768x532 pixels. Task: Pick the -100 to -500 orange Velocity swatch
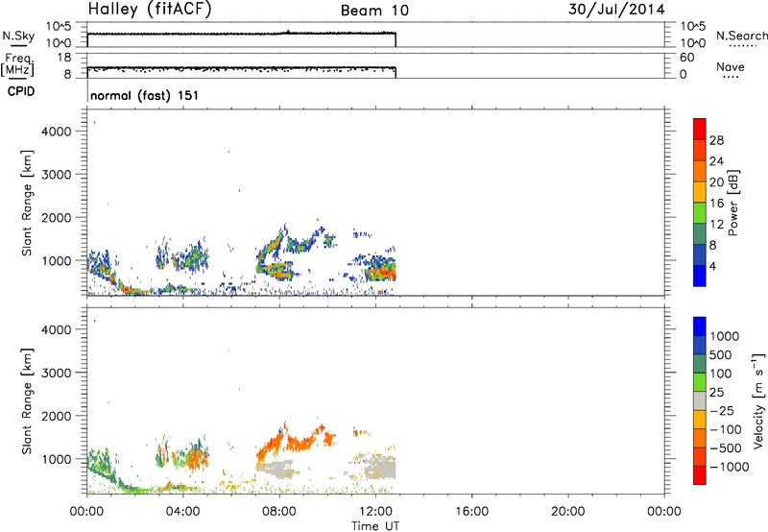point(700,438)
